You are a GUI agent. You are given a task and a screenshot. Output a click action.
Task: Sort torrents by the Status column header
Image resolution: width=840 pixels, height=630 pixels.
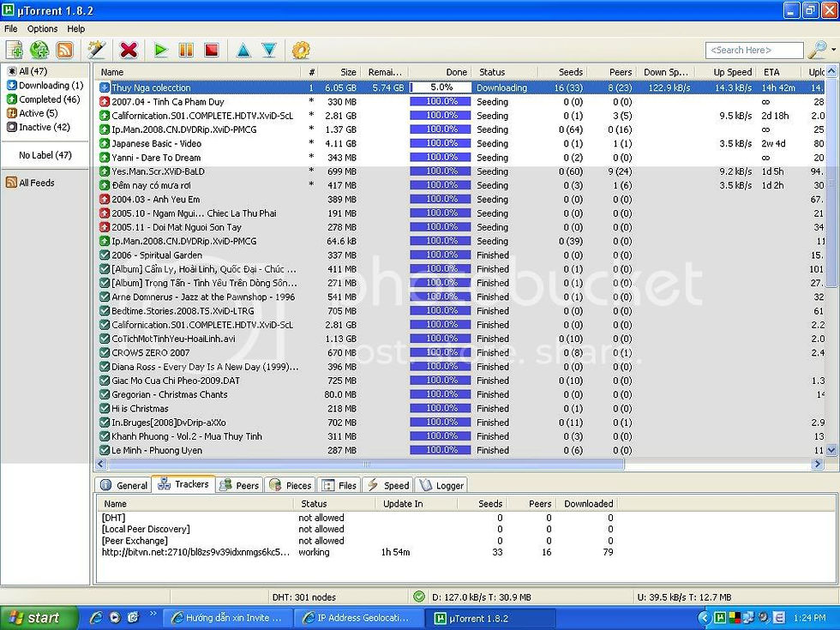point(507,72)
